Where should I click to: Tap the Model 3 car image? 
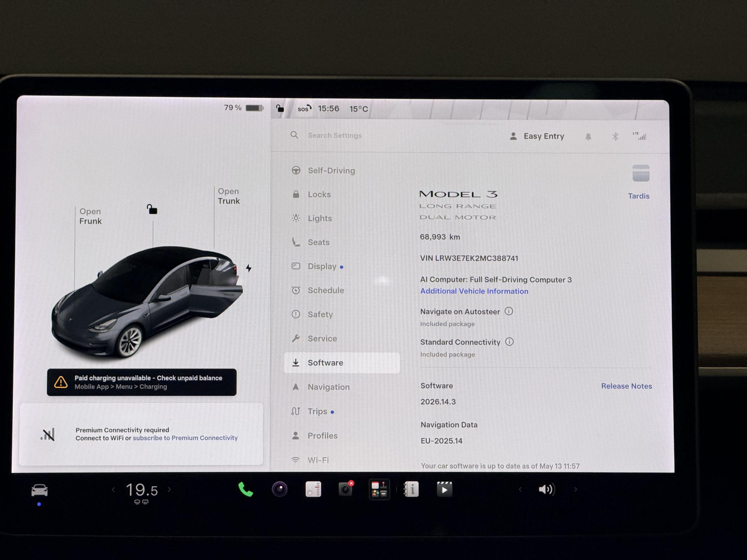(147, 302)
